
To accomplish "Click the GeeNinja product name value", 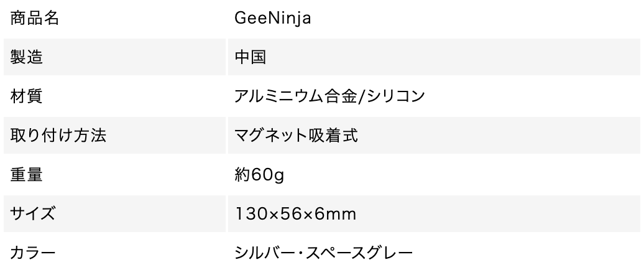I will (272, 19).
